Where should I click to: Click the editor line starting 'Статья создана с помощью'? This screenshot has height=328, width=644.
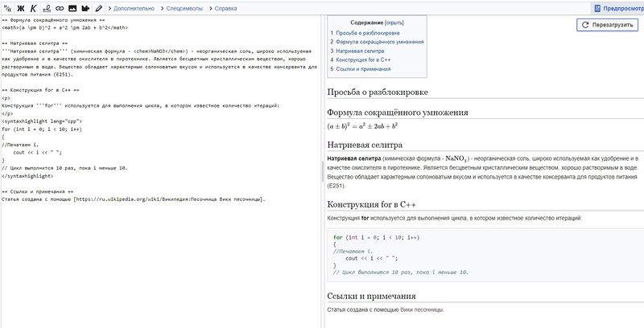134,199
